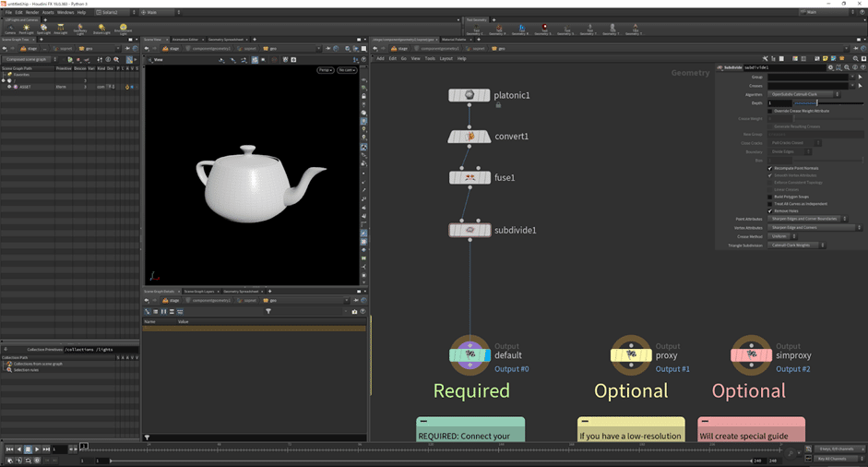Choose the Area Light shelf tool

tap(60, 29)
